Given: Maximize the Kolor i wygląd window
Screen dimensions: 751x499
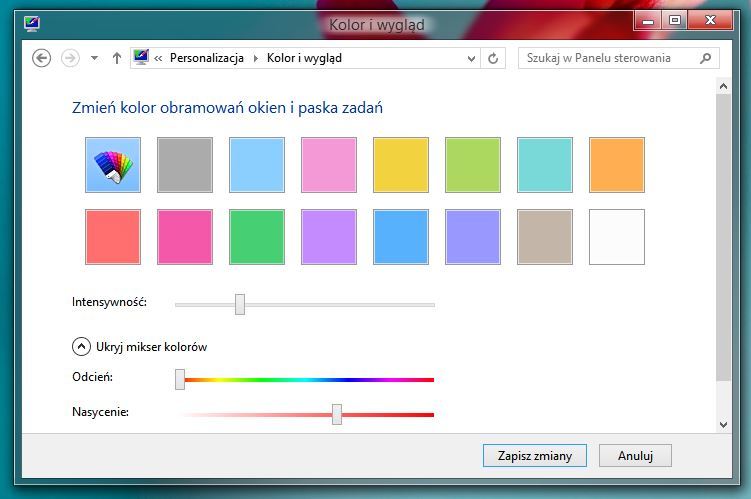Looking at the screenshot, I should tap(675, 21).
